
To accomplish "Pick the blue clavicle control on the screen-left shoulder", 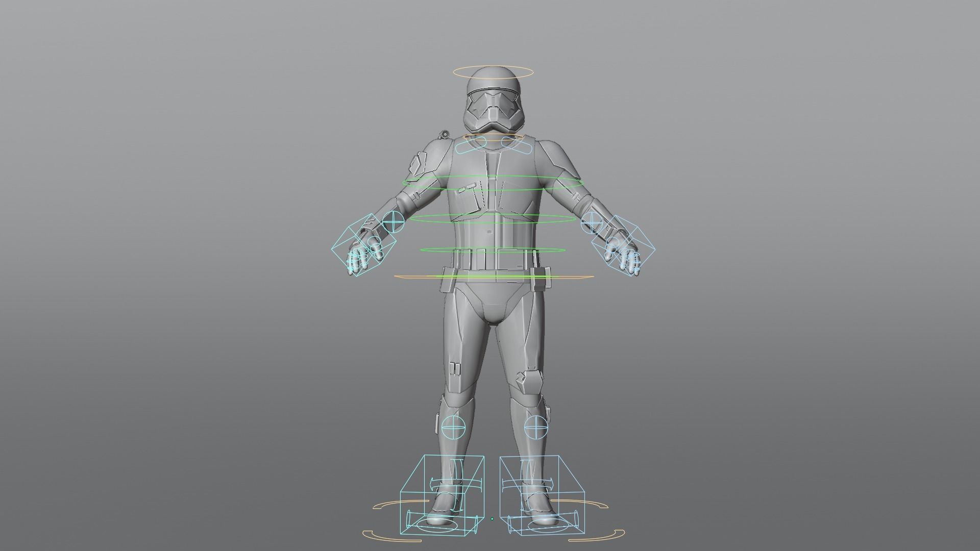I will tap(471, 145).
